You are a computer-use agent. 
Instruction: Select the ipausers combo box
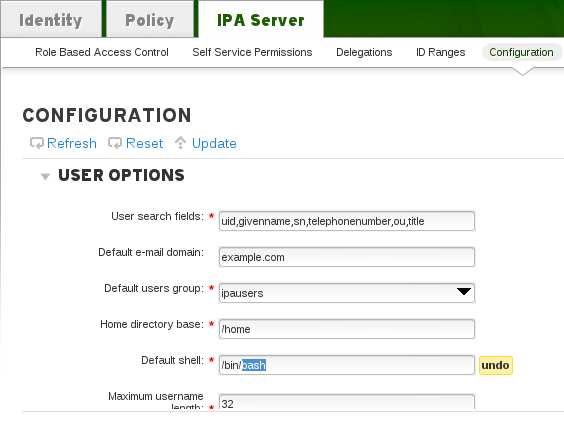pos(347,293)
